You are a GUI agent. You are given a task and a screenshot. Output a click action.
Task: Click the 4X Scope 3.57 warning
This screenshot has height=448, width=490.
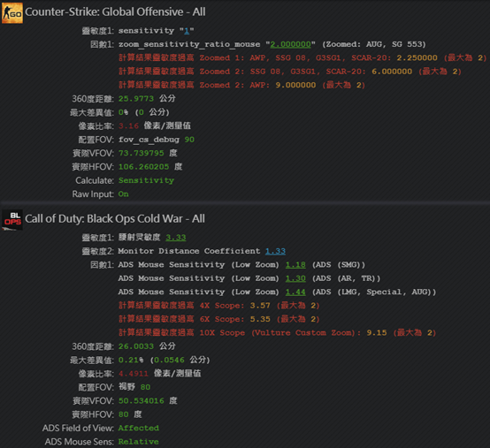218,306
